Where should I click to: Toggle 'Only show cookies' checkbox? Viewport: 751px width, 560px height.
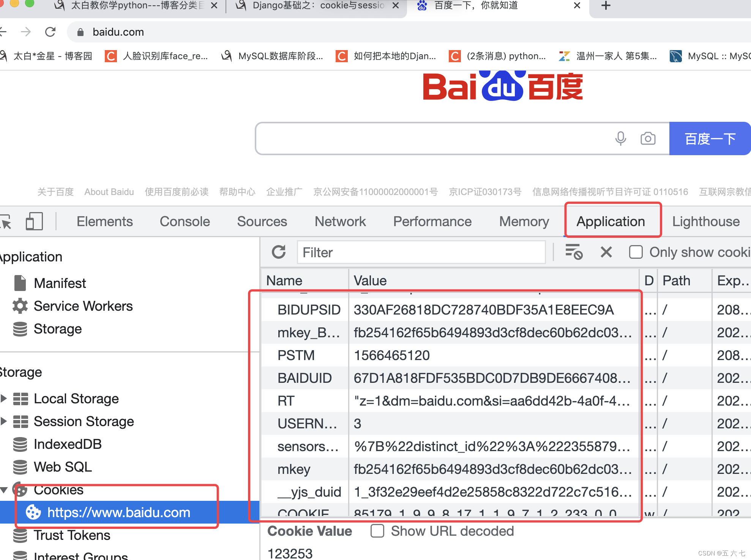[x=634, y=252]
